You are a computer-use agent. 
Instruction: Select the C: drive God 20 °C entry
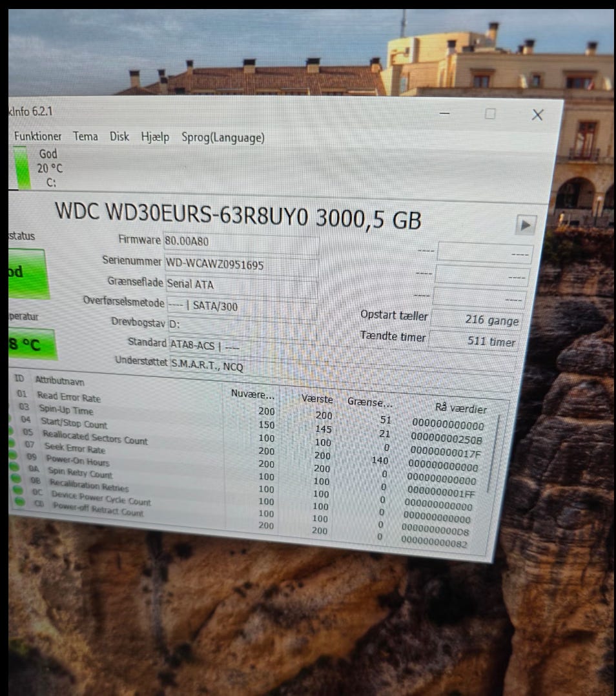point(37,169)
